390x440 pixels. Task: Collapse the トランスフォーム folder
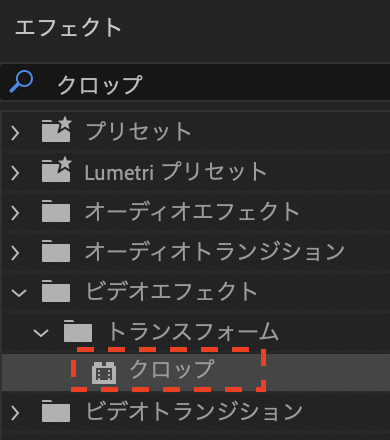[41, 333]
